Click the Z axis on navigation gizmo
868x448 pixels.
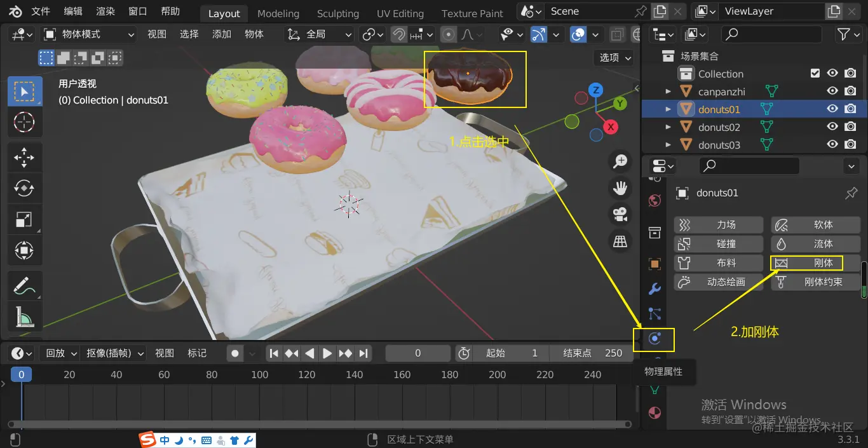595,90
